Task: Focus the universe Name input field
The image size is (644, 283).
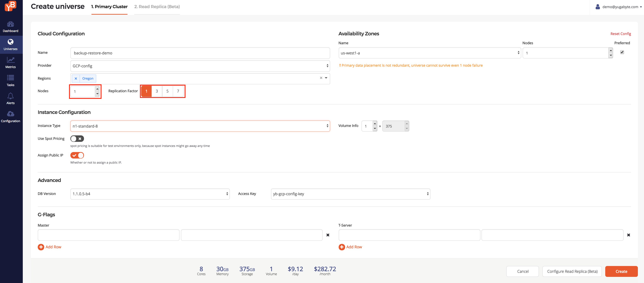Action: (200, 53)
